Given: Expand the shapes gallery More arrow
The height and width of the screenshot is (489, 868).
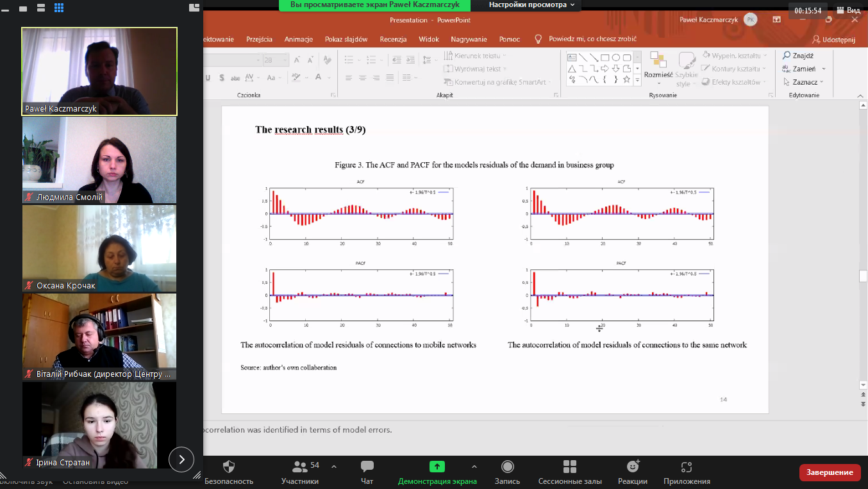Looking at the screenshot, I should (x=637, y=79).
